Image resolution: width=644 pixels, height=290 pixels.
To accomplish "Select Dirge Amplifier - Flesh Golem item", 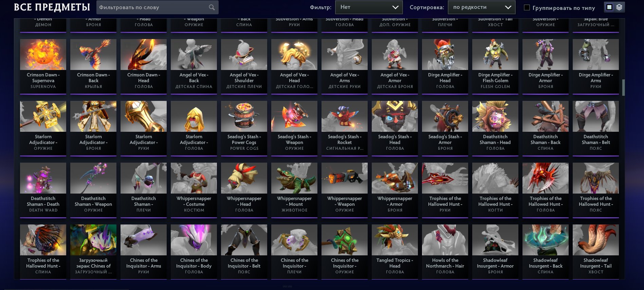I will click(x=495, y=66).
